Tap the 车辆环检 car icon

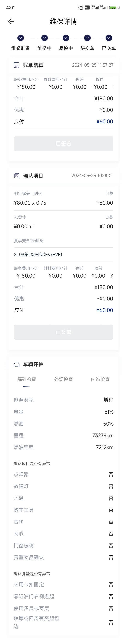pyautogui.click(x=17, y=365)
